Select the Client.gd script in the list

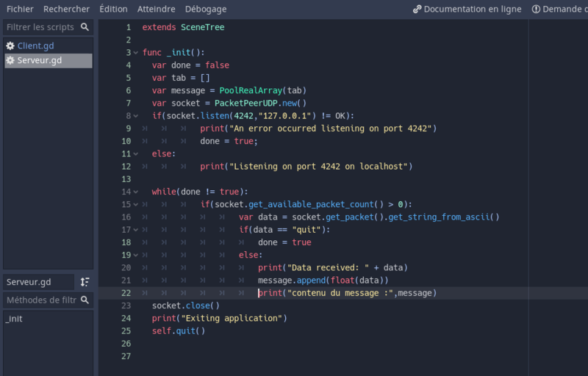pyautogui.click(x=35, y=46)
